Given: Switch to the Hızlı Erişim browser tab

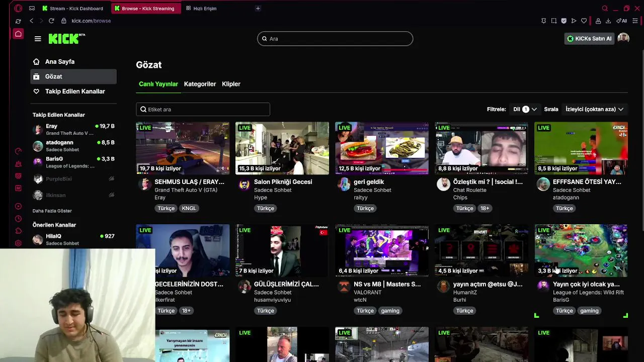Looking at the screenshot, I should click(201, 8).
